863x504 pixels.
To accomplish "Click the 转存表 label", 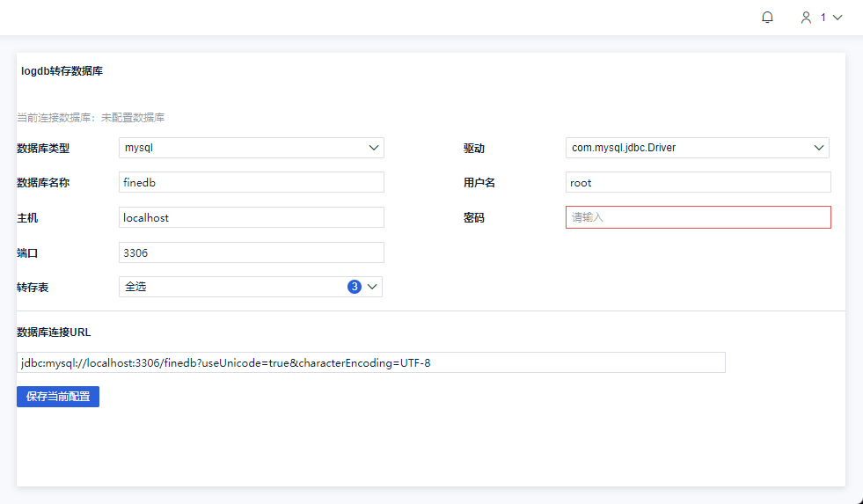I will point(33,288).
